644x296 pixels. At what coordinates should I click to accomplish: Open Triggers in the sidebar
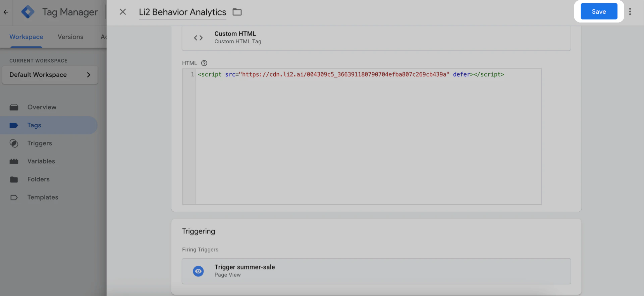pyautogui.click(x=49, y=143)
